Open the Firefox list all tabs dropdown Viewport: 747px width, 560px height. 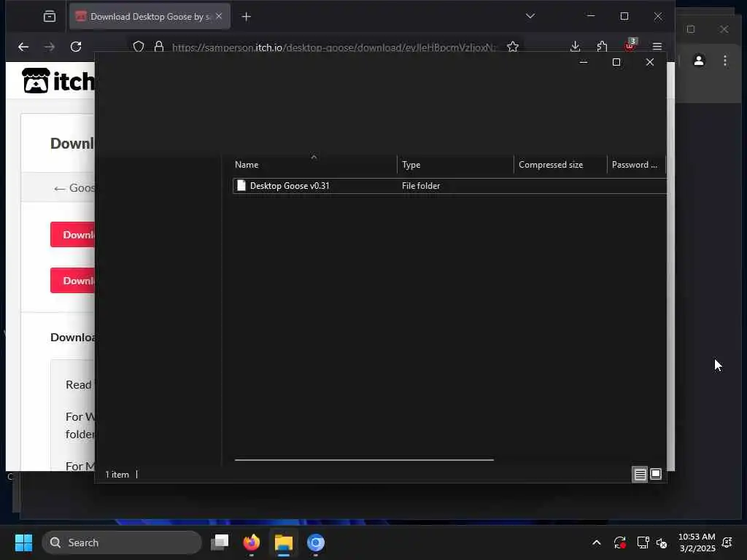530,16
